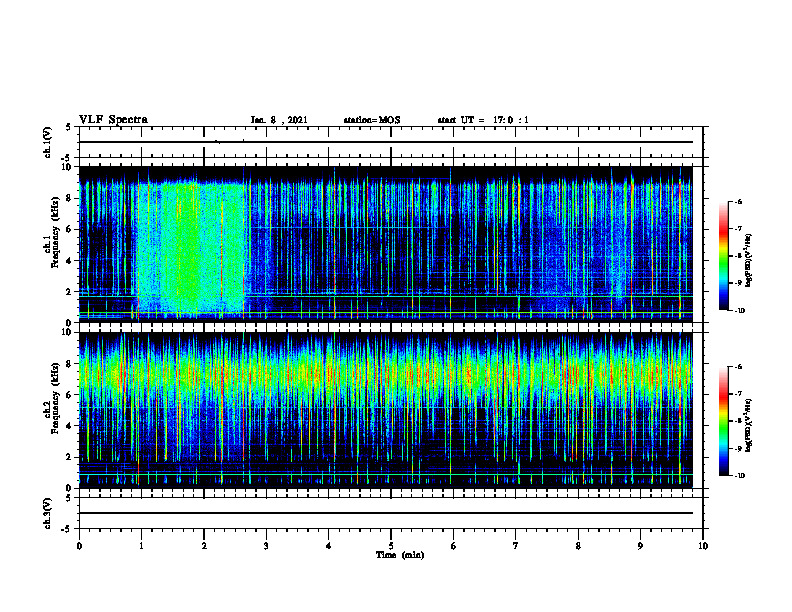
Task: Click the "4" kHz tick on ch.1 spectrogram
Action: point(70,261)
